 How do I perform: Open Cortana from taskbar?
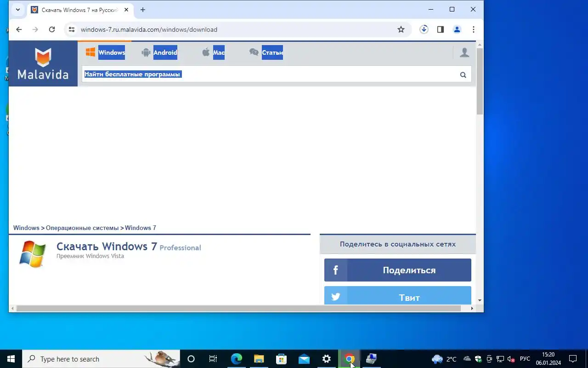[x=191, y=359]
